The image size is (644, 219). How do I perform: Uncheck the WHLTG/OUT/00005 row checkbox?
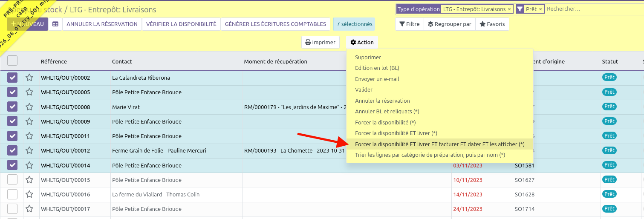tap(12, 92)
